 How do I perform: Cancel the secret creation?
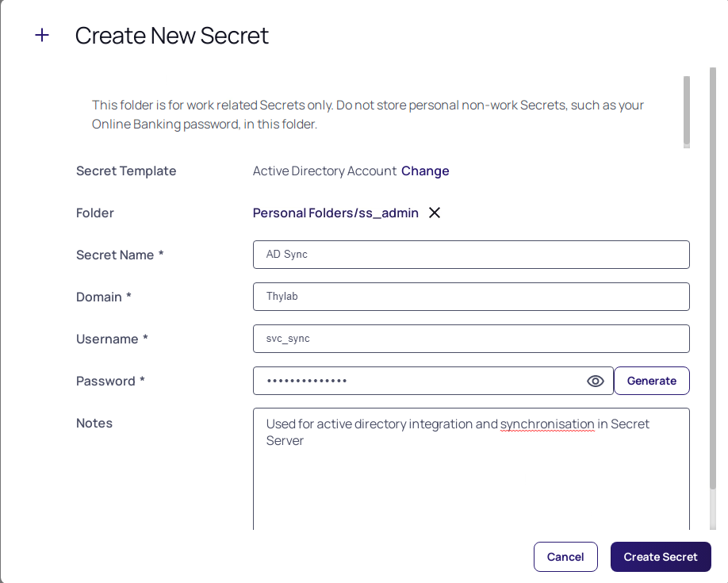tap(565, 556)
